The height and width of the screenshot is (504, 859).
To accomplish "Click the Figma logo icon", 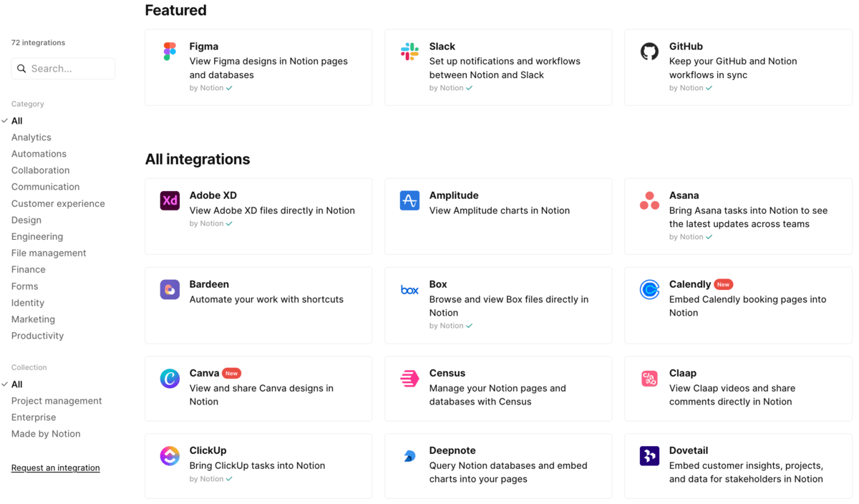I will click(170, 52).
